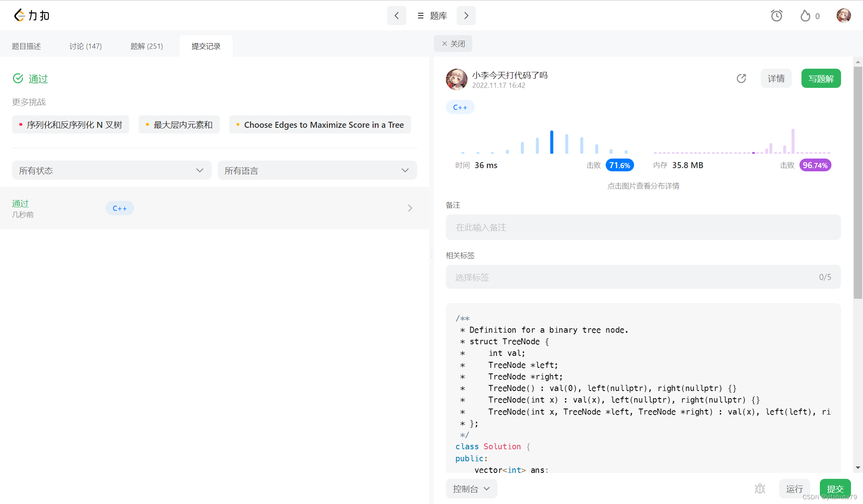The image size is (863, 504).
Task: Open the 通过 submission row from 几秒前
Action: (215, 208)
